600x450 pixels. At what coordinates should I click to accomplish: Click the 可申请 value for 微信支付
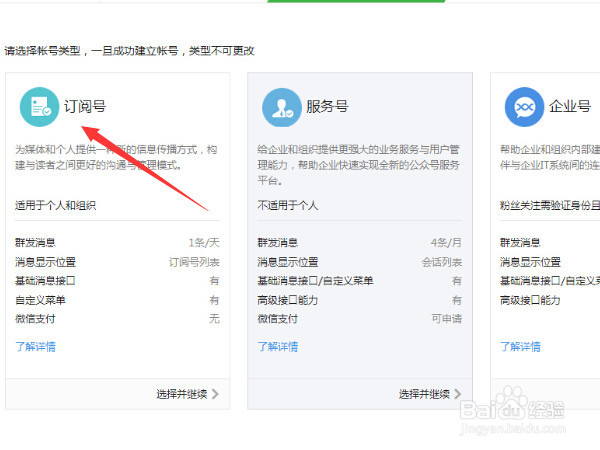pyautogui.click(x=447, y=319)
